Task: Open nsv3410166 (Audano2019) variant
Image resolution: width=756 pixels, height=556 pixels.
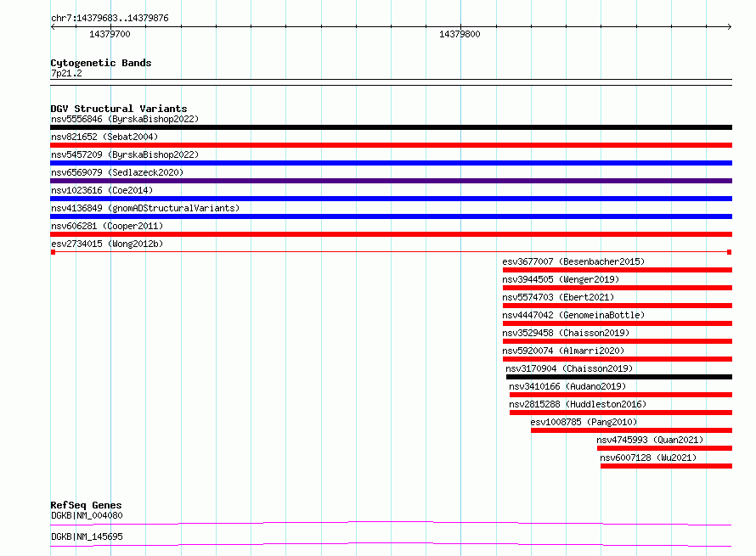Action: pyautogui.click(x=567, y=386)
